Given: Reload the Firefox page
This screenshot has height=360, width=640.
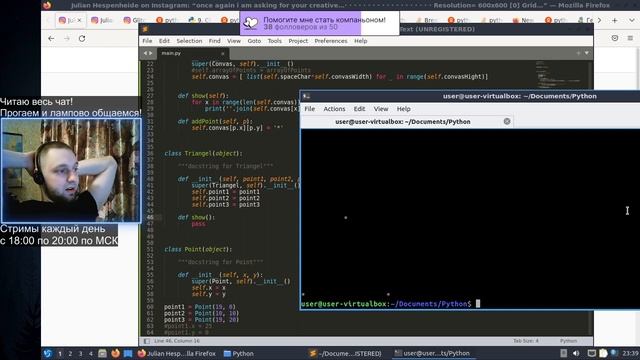Looking at the screenshot, I should point(82,38).
